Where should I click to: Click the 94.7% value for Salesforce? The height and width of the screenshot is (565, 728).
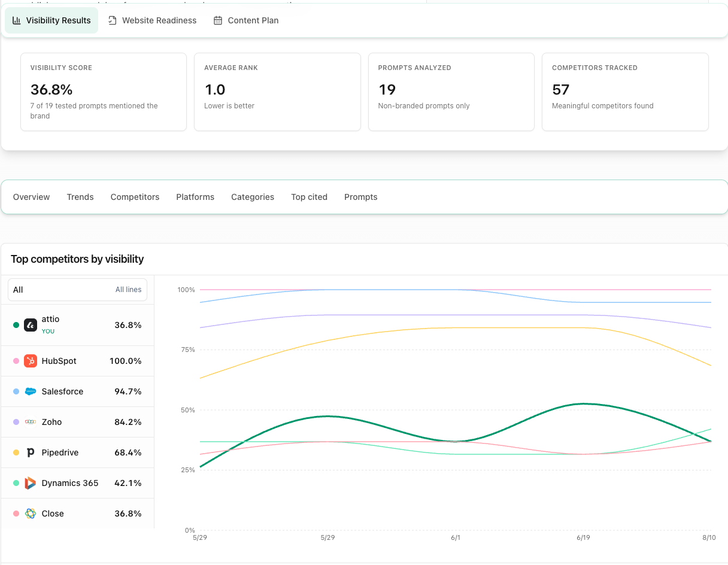point(128,391)
